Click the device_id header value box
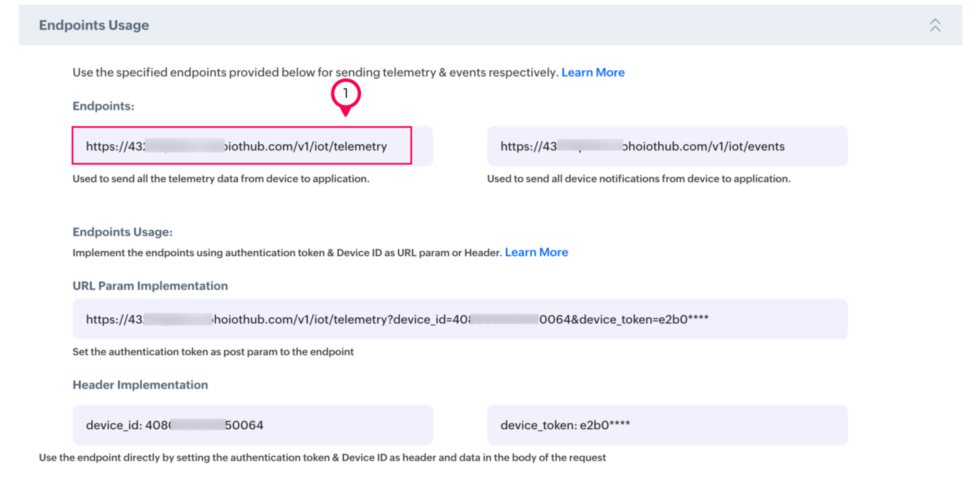 click(x=253, y=425)
